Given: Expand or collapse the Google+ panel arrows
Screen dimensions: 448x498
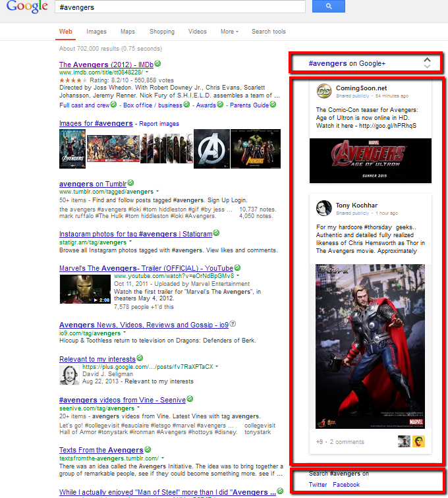Looking at the screenshot, I should tap(428, 63).
